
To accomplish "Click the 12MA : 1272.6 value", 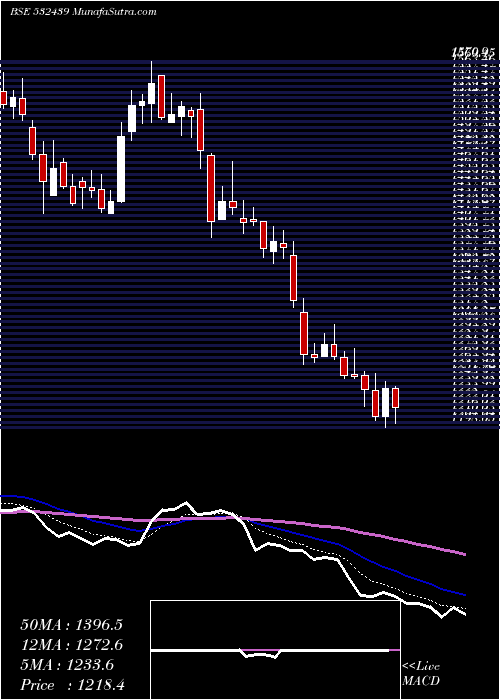I will point(71,645).
